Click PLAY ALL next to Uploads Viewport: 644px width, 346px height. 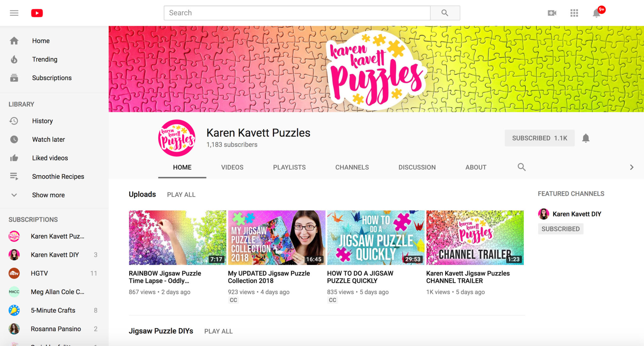pos(181,195)
